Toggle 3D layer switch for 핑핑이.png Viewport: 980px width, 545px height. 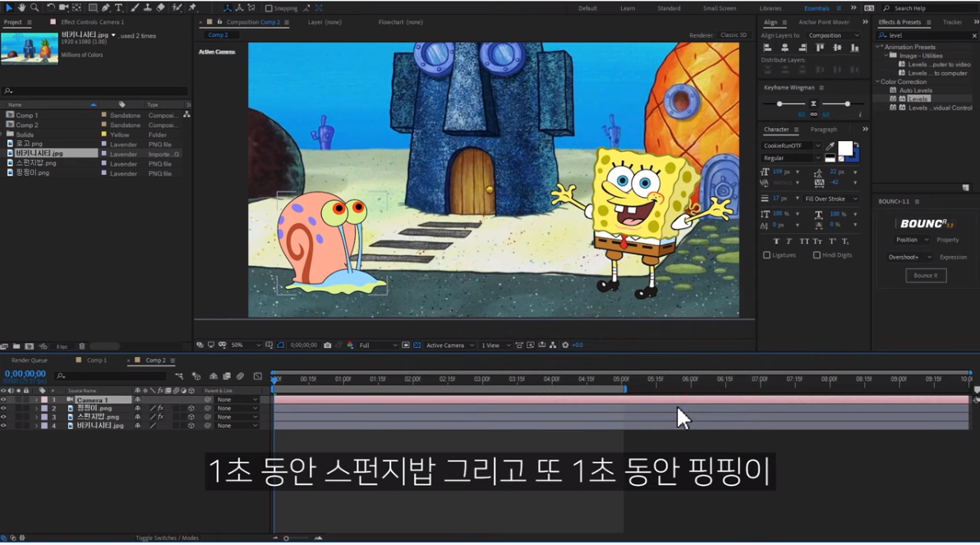191,408
